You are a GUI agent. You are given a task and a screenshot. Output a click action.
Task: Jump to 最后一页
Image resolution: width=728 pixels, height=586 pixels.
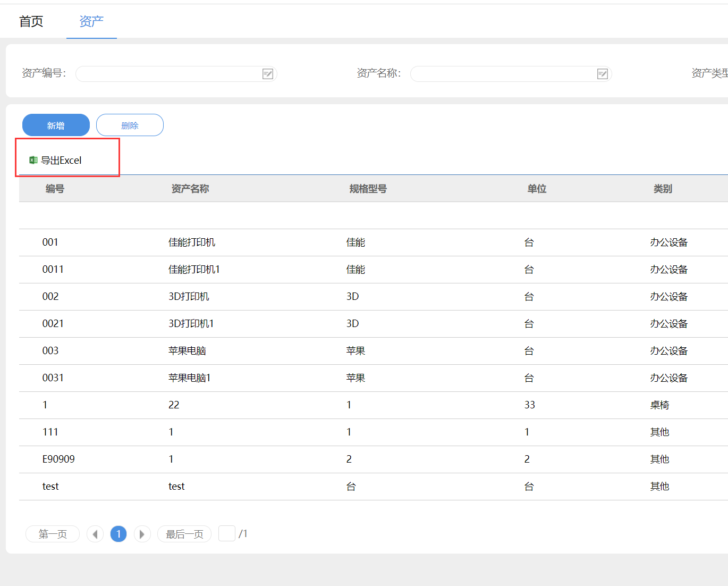pyautogui.click(x=184, y=534)
